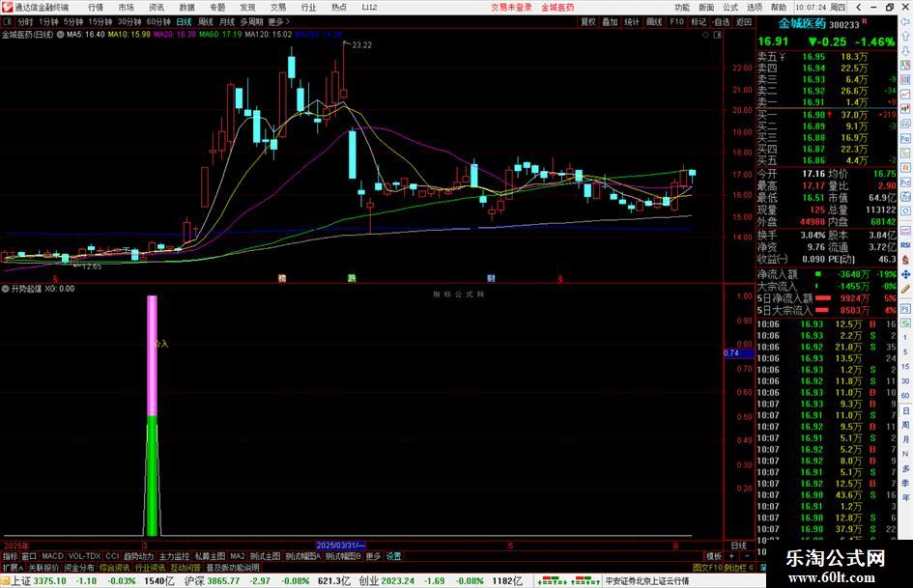Click the back arrow in the title bar
The height and width of the screenshot is (588, 913).
[x=859, y=7]
